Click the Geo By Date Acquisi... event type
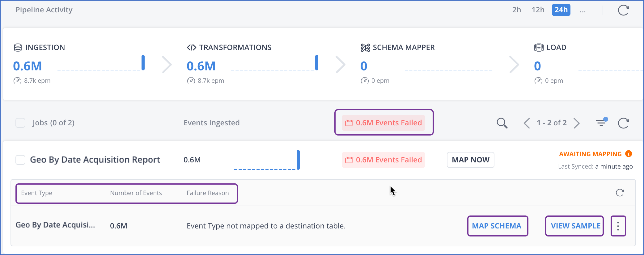Image resolution: width=644 pixels, height=255 pixels. (x=55, y=225)
